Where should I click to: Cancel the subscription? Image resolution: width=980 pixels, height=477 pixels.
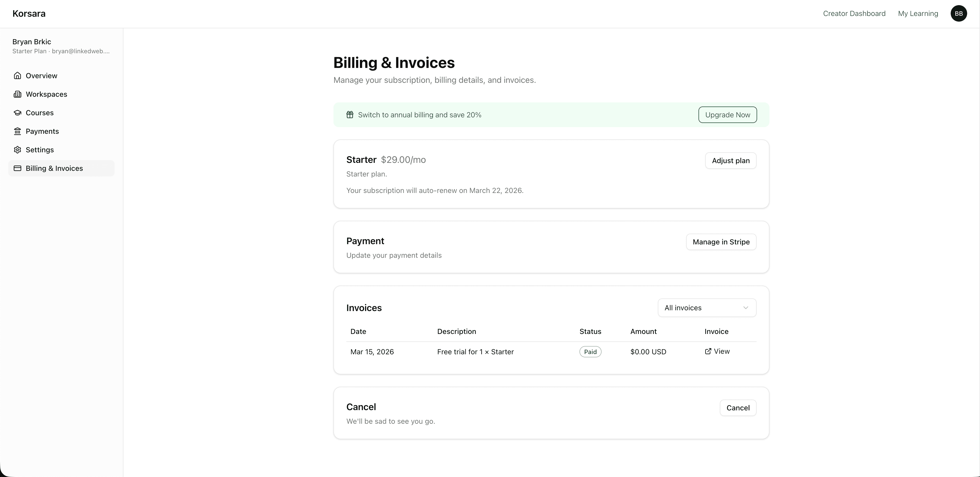point(738,407)
